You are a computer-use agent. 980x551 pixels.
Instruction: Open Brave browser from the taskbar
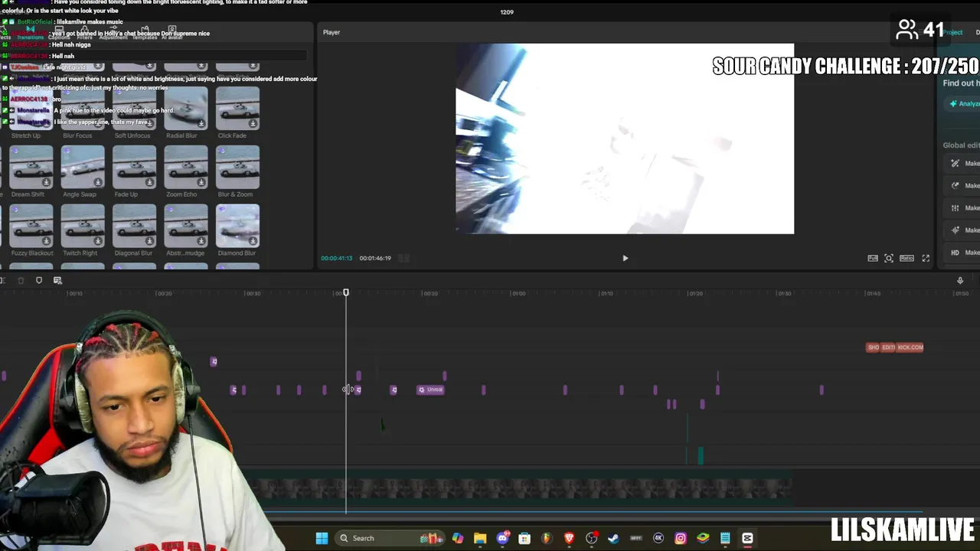569,538
